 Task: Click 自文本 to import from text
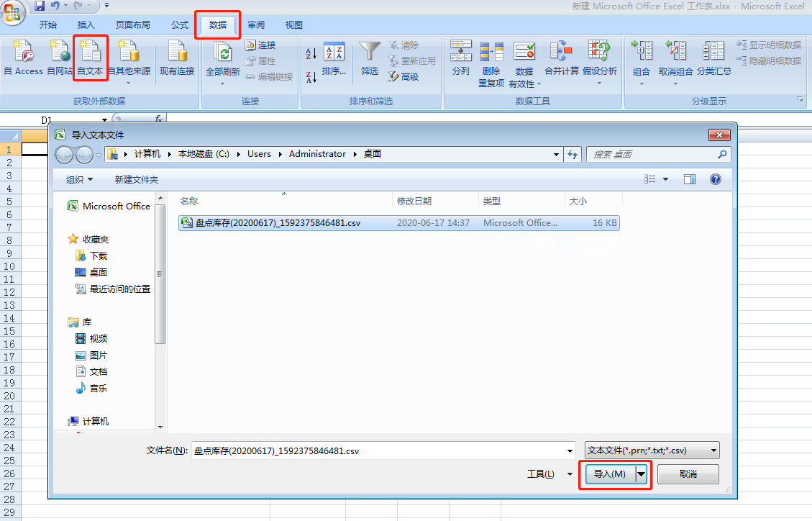(x=90, y=58)
